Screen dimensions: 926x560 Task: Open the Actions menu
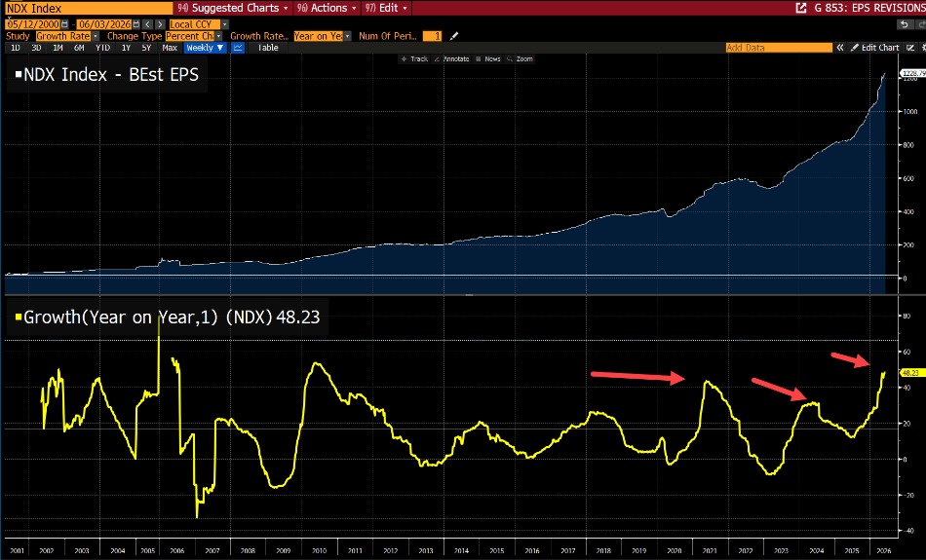click(x=328, y=8)
